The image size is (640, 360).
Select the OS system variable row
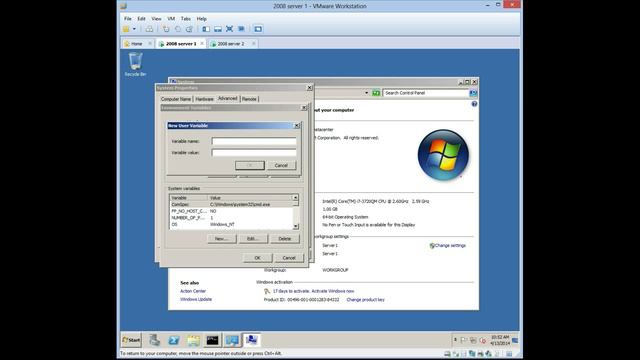click(x=231, y=224)
